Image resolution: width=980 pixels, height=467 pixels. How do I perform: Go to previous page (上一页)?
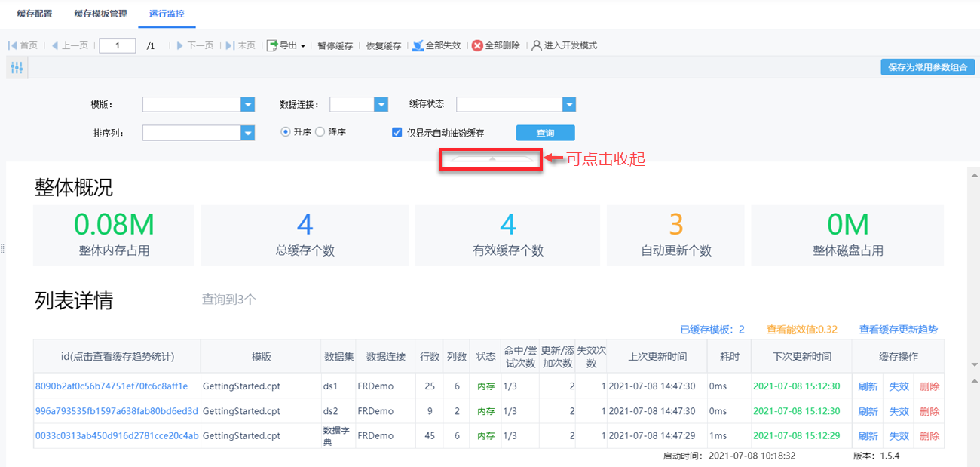69,45
